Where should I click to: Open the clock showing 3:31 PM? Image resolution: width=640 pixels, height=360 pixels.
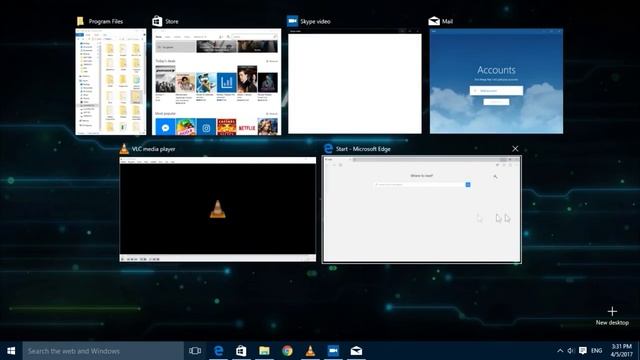pyautogui.click(x=622, y=351)
